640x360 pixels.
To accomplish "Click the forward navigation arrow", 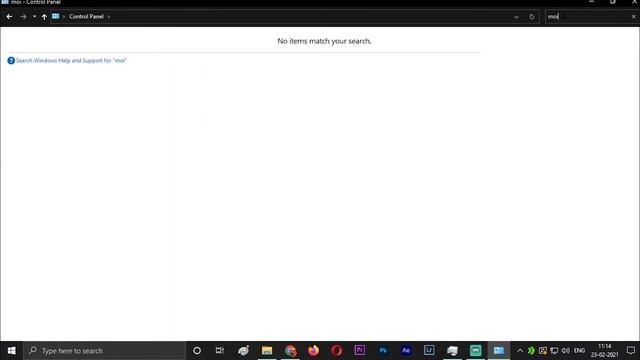I will click(23, 17).
